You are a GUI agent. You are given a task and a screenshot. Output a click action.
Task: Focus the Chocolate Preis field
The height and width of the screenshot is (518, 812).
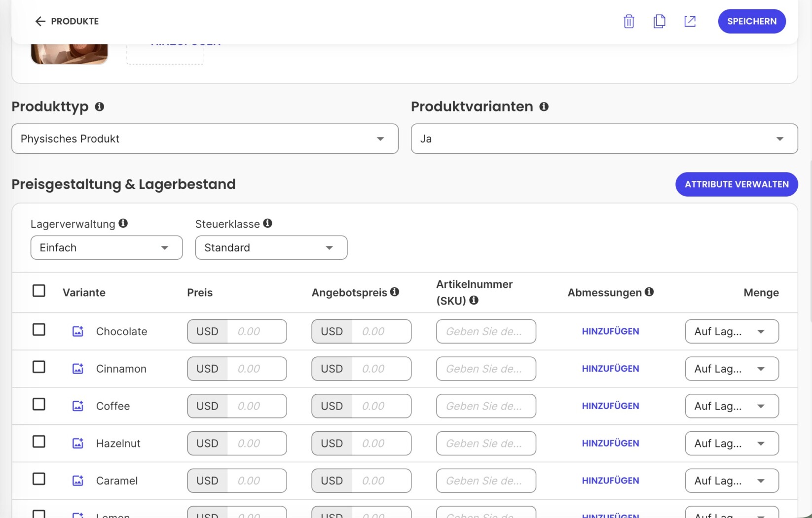click(x=237, y=331)
